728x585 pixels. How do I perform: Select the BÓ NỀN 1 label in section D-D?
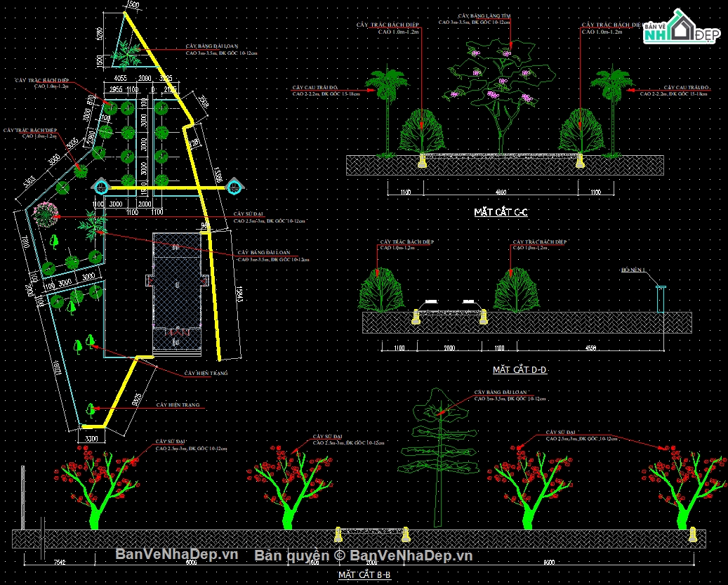633,270
